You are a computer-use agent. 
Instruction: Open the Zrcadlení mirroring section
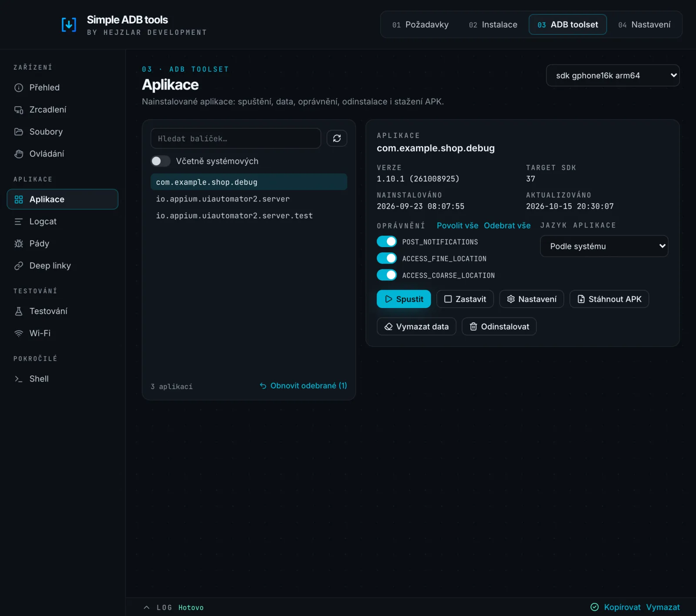click(63, 110)
